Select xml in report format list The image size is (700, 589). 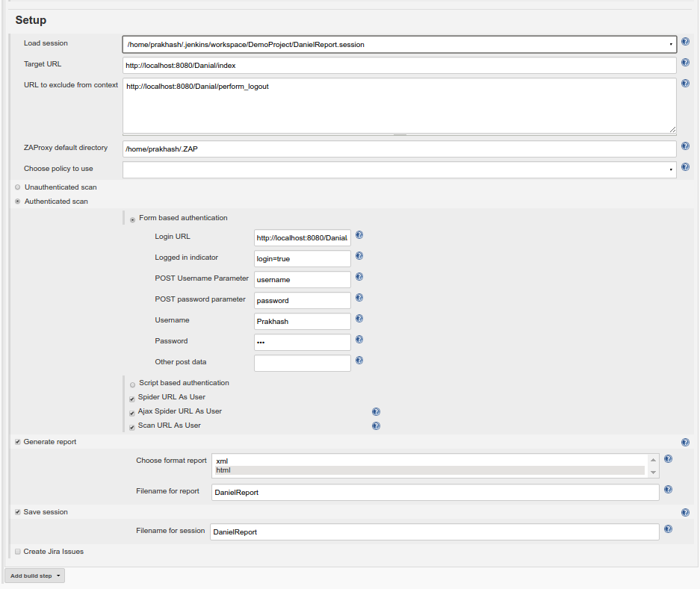pyautogui.click(x=430, y=461)
